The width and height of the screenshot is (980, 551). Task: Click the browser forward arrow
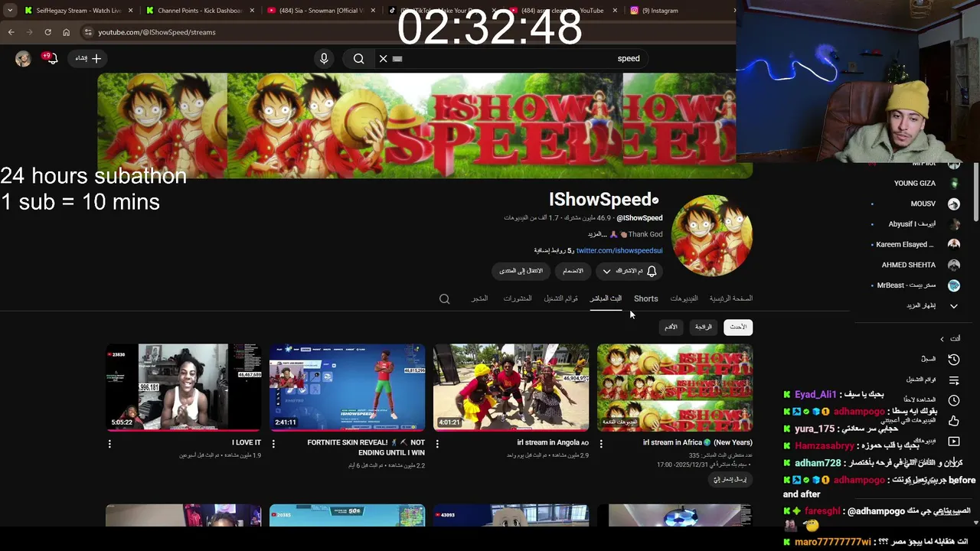point(29,32)
